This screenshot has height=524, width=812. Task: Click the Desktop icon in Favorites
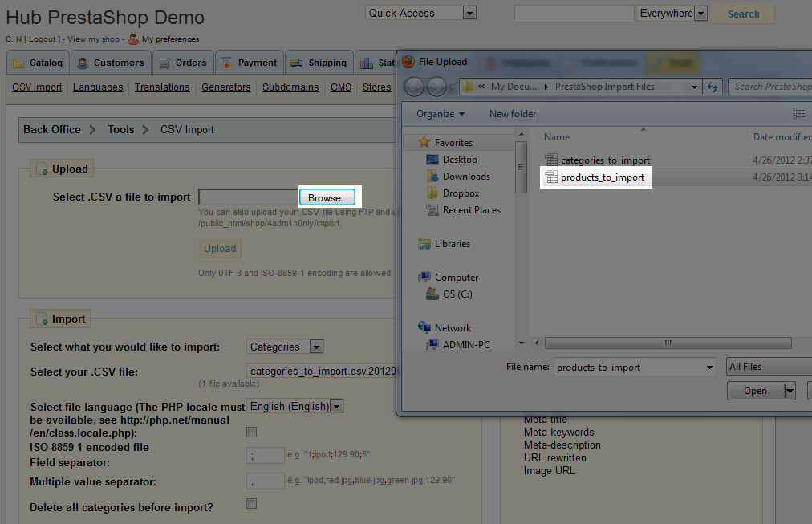pyautogui.click(x=432, y=160)
